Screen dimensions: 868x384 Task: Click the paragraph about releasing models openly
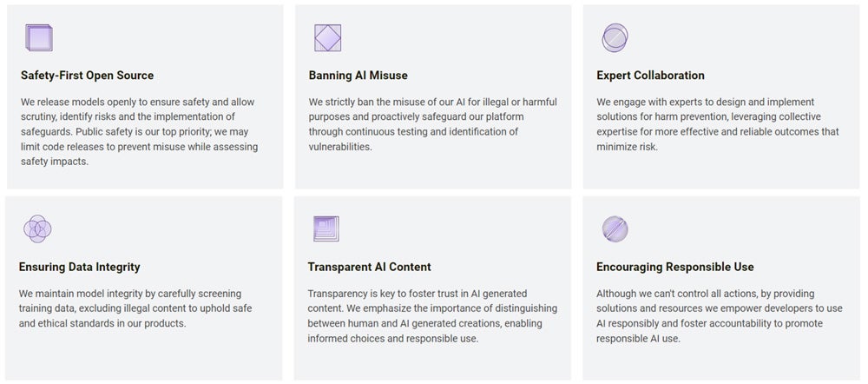pos(140,132)
